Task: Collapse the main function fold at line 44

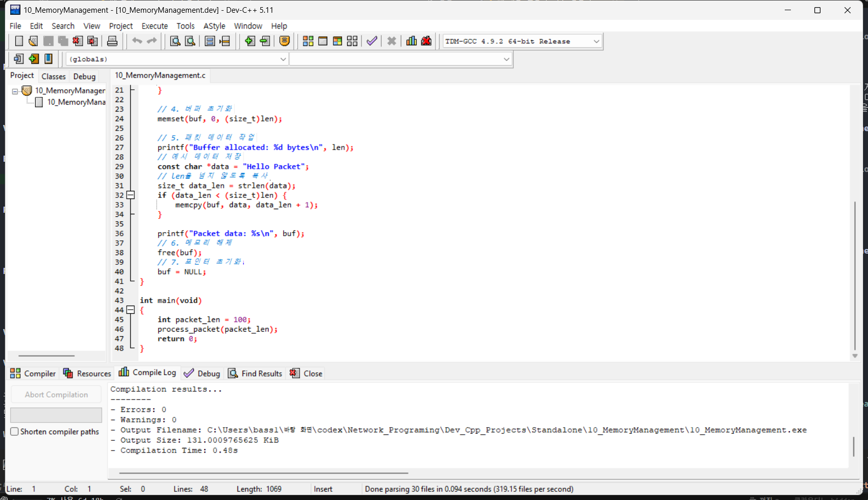Action: [x=131, y=310]
